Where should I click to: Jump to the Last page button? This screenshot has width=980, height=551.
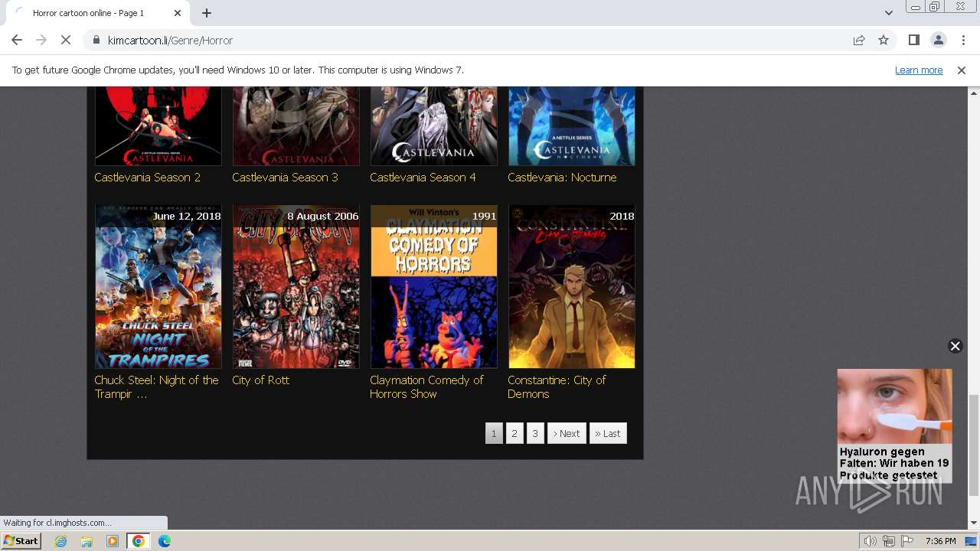608,433
